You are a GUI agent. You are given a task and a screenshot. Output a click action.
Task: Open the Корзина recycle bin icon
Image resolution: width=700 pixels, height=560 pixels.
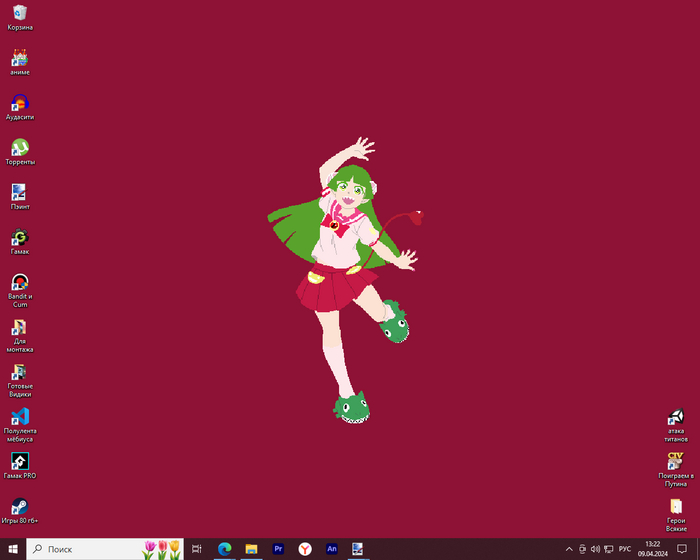click(x=20, y=13)
